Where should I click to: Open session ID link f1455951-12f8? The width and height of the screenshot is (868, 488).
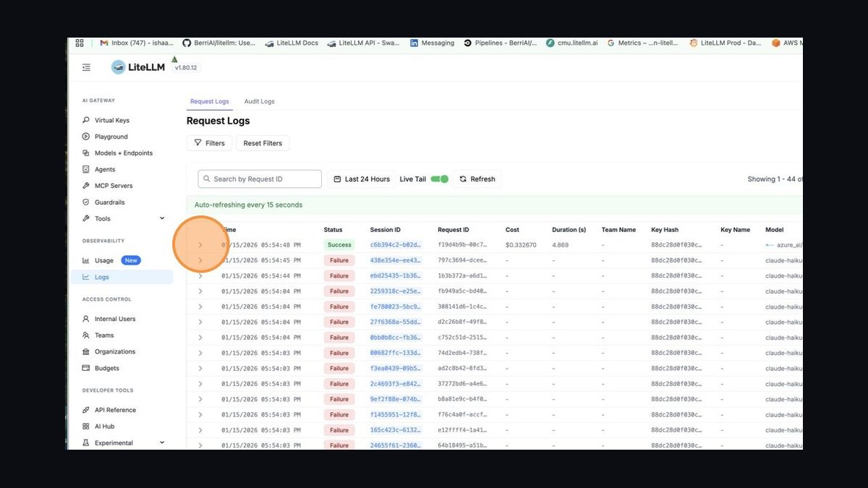click(395, 414)
